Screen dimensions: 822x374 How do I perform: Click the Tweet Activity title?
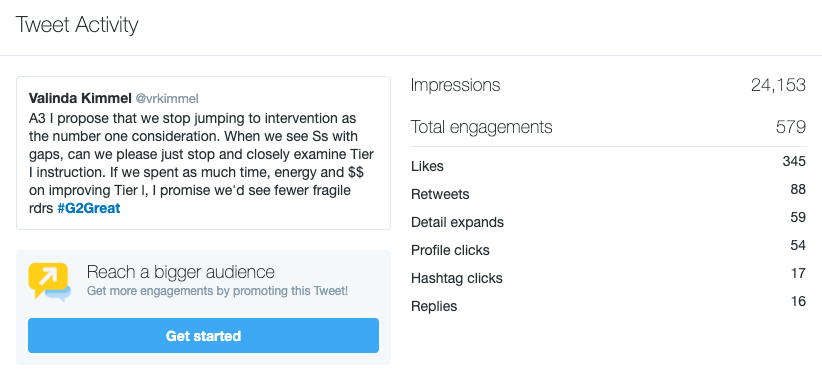pyautogui.click(x=77, y=25)
